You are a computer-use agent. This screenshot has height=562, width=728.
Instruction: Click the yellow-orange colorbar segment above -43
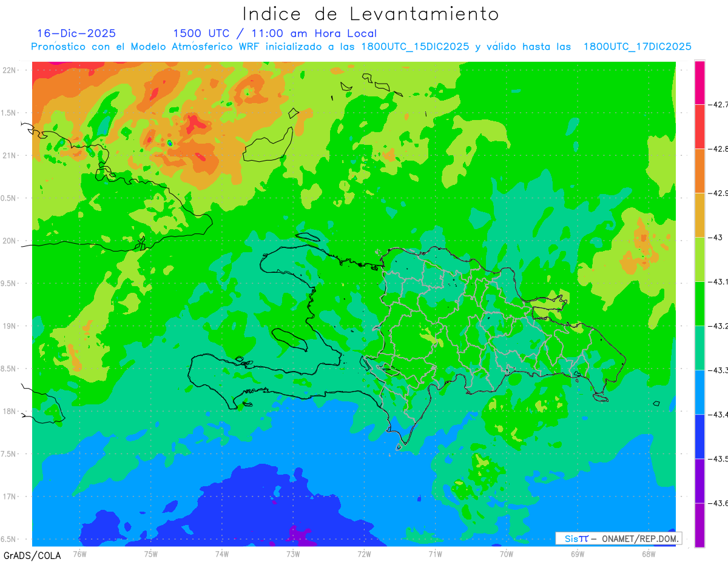[699, 215]
